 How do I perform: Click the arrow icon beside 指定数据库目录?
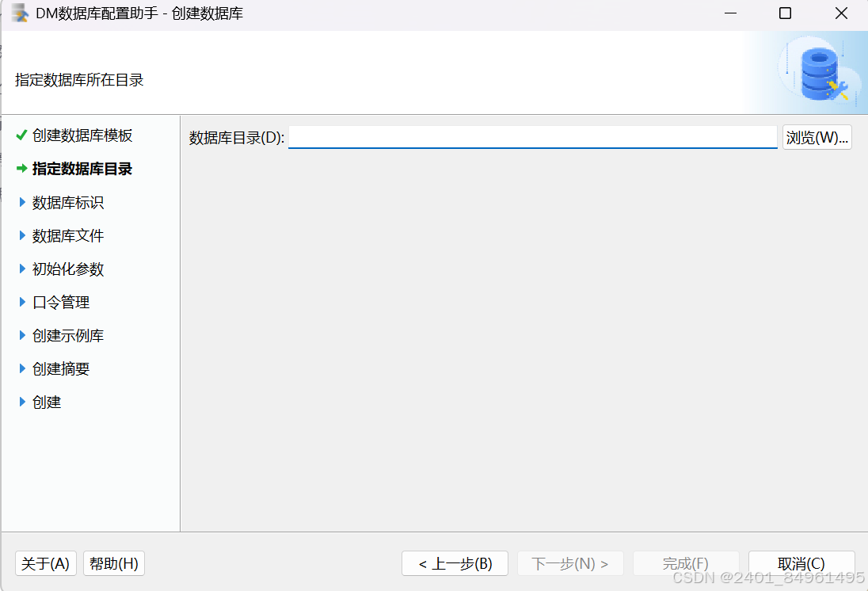[21, 169]
